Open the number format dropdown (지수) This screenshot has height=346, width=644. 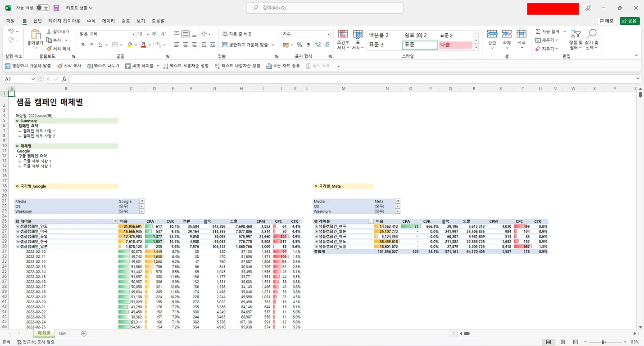pos(328,34)
